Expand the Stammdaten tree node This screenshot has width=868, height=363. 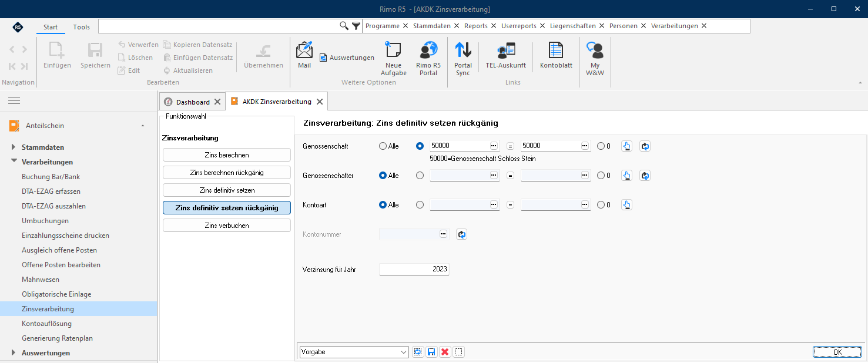[14, 147]
